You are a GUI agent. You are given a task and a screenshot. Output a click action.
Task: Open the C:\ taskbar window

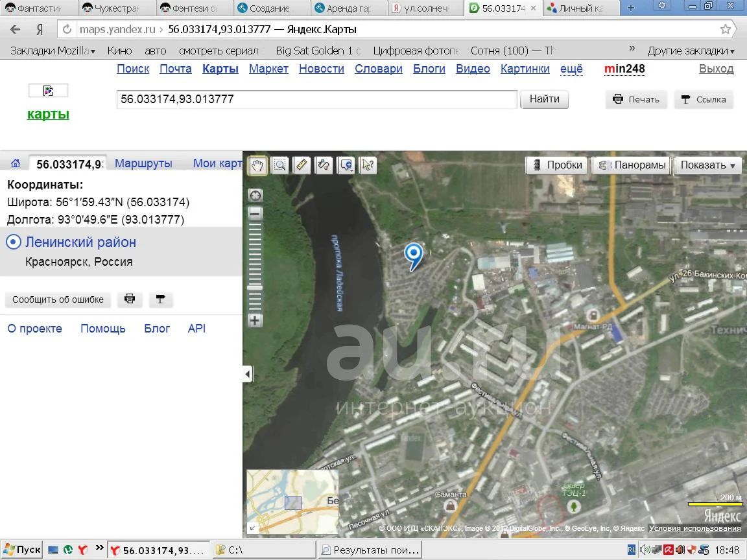pyautogui.click(x=263, y=550)
